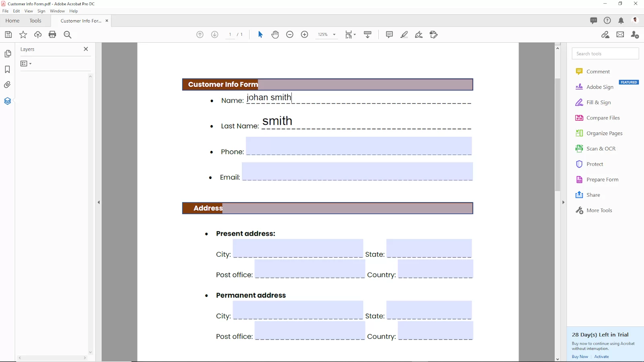Add a sticky note comment

point(389,35)
